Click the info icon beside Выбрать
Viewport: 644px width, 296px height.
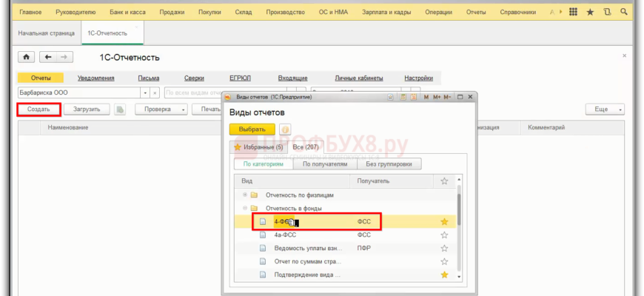tap(285, 129)
